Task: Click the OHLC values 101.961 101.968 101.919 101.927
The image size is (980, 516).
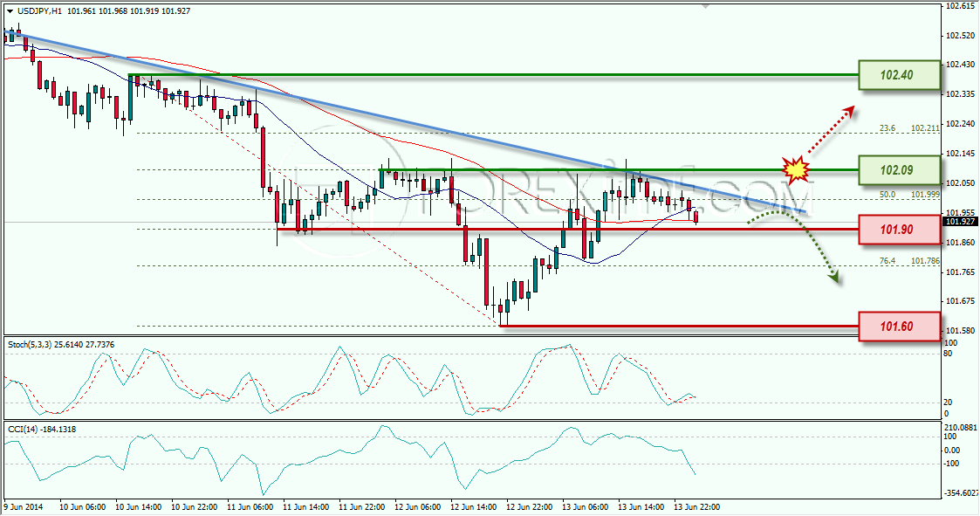Action: pyautogui.click(x=127, y=11)
